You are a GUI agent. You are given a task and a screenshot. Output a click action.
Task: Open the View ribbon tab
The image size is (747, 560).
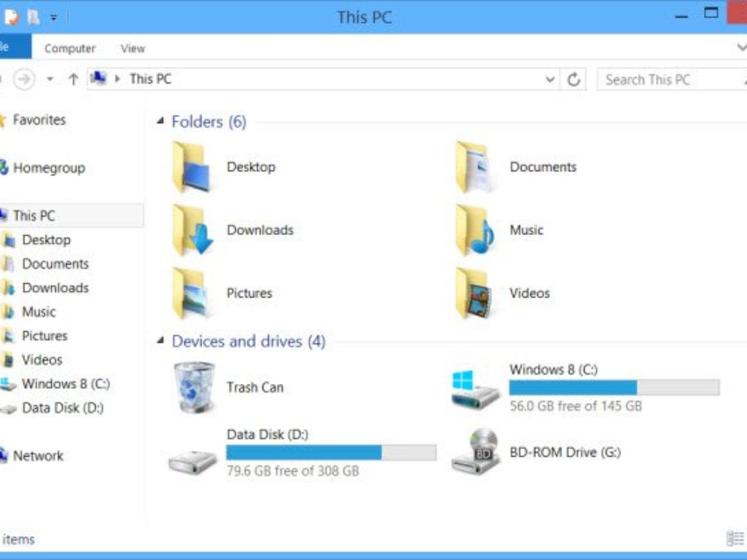click(x=133, y=48)
